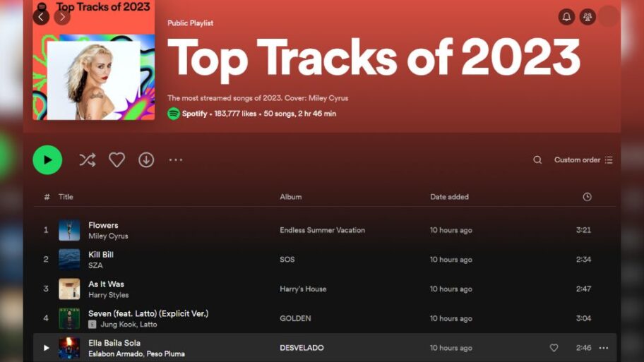This screenshot has height=362, width=644.
Task: Open the Endless Summer Vacation album
Action: coord(323,230)
